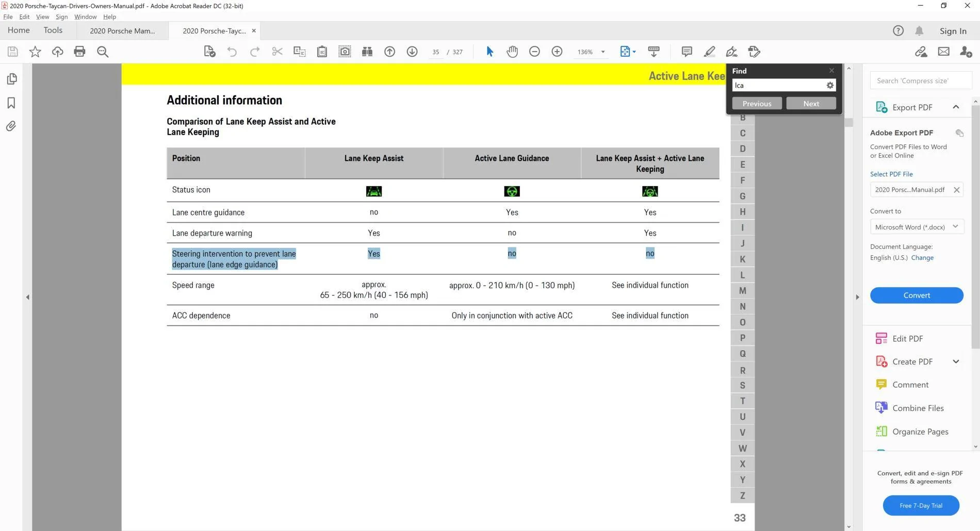The height and width of the screenshot is (531, 980).
Task: Open the Attachments paperclip panel
Action: click(x=11, y=126)
